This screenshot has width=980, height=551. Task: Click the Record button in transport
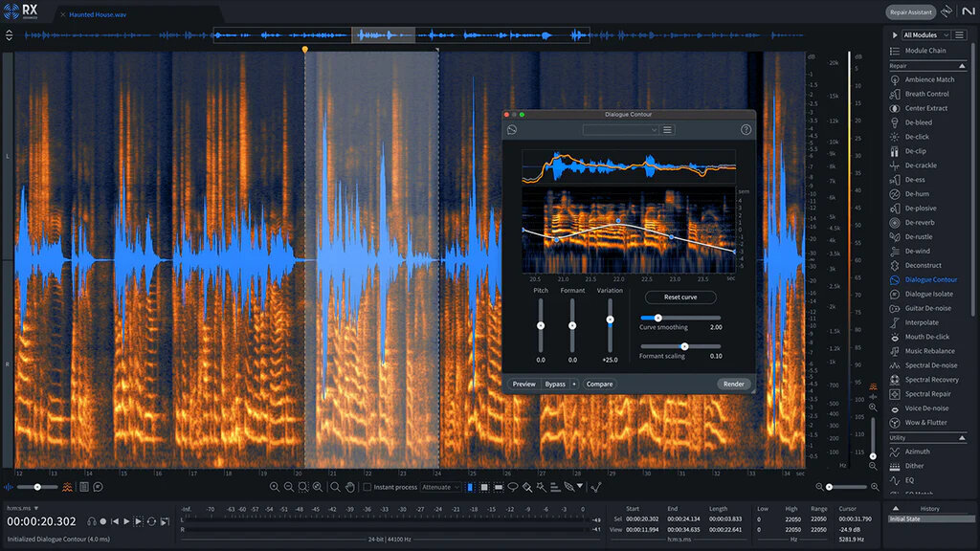click(103, 521)
